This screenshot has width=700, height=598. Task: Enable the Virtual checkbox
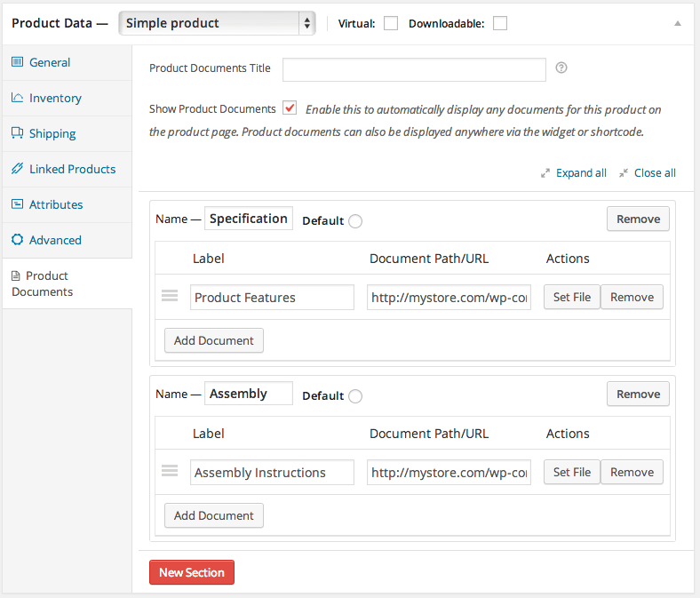tap(391, 24)
